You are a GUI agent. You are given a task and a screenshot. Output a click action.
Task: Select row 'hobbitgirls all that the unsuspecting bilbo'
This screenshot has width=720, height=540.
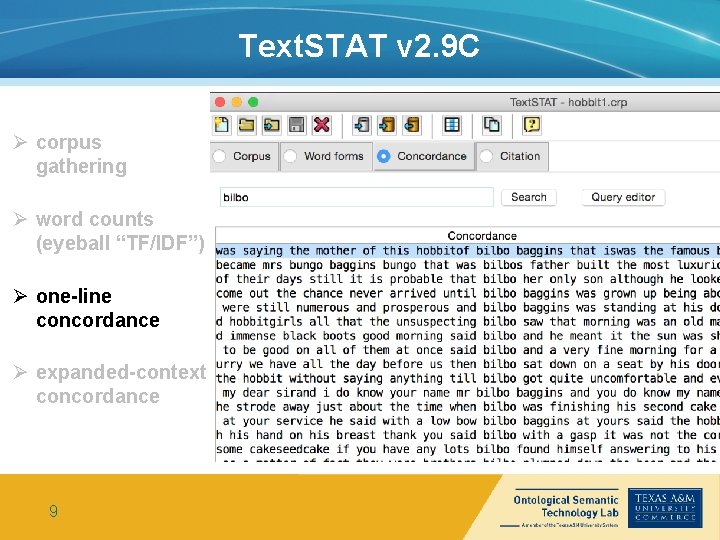click(467, 322)
